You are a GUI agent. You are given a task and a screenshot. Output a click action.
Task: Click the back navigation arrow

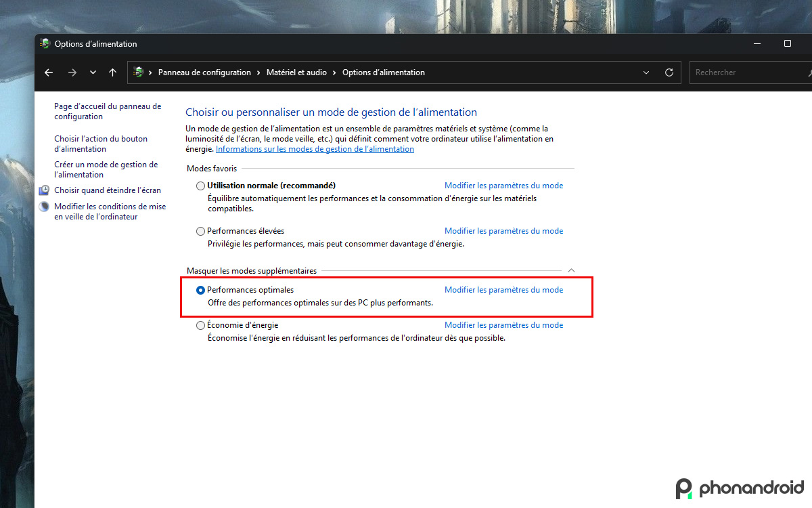click(x=48, y=72)
